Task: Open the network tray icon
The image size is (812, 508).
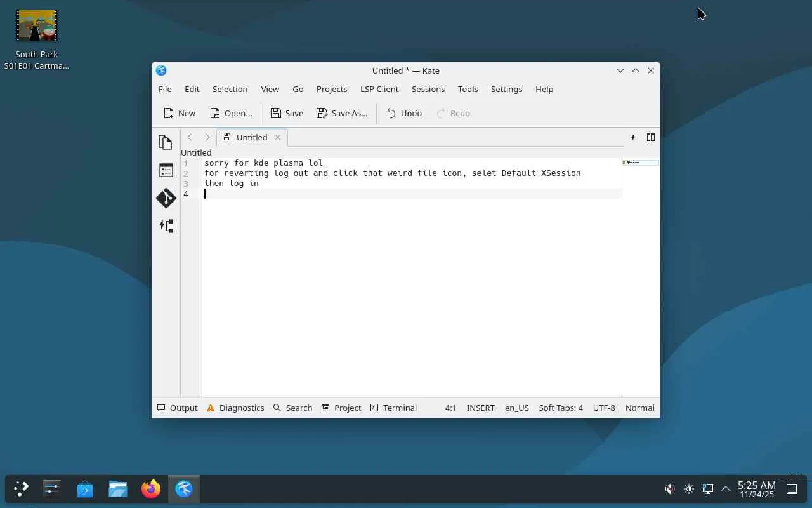Action: coord(708,489)
